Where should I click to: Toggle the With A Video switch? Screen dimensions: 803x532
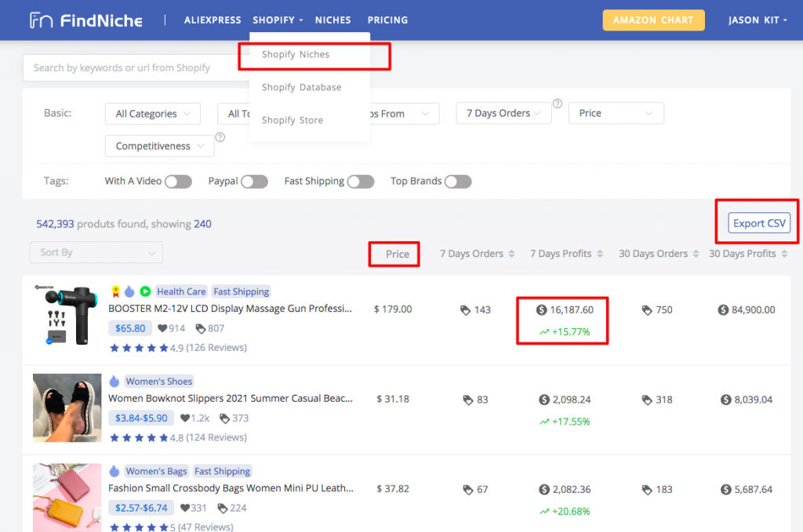coord(178,182)
